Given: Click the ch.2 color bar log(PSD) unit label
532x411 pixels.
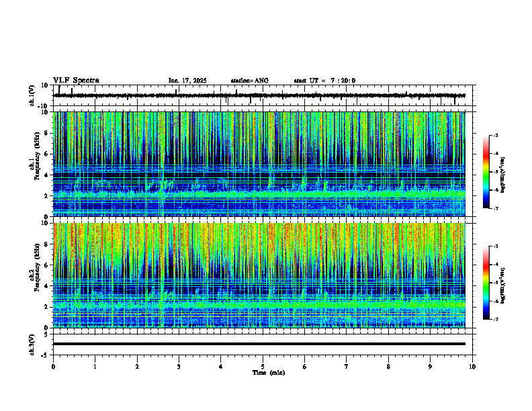Looking at the screenshot, I should click(x=503, y=286).
